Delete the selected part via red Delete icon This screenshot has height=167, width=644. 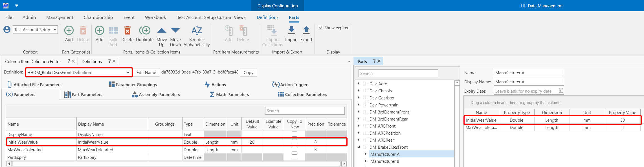127,30
